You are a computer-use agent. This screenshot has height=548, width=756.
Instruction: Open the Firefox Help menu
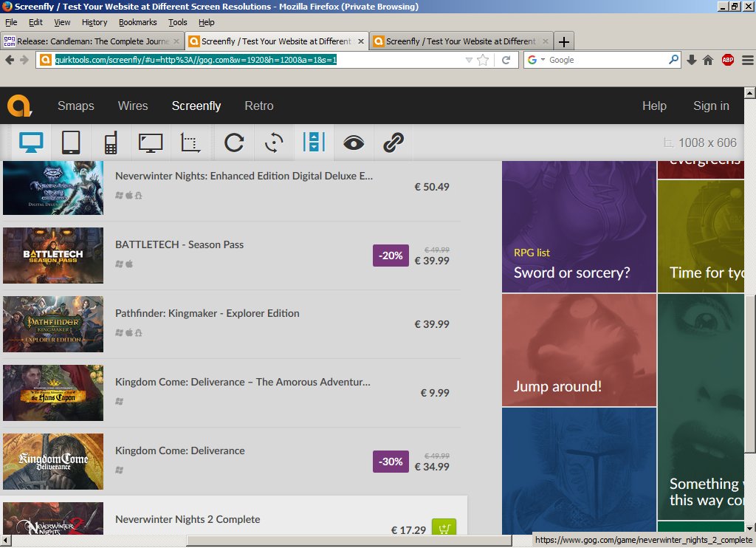click(x=206, y=22)
